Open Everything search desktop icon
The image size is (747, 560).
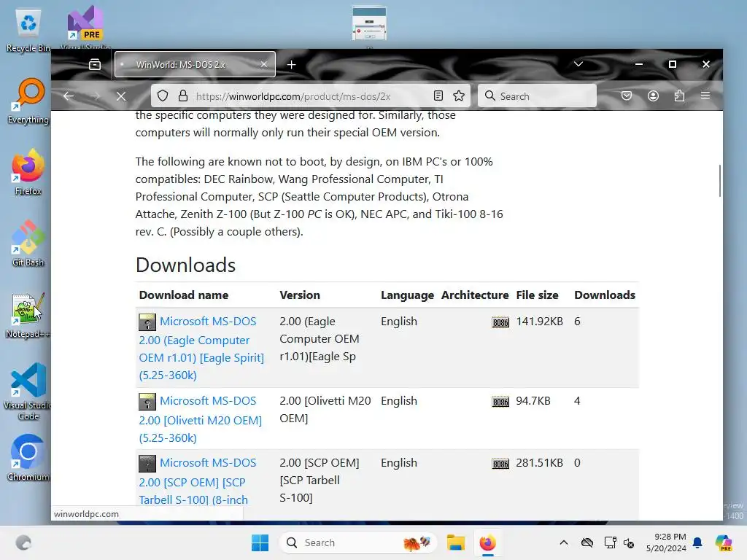pyautogui.click(x=28, y=101)
